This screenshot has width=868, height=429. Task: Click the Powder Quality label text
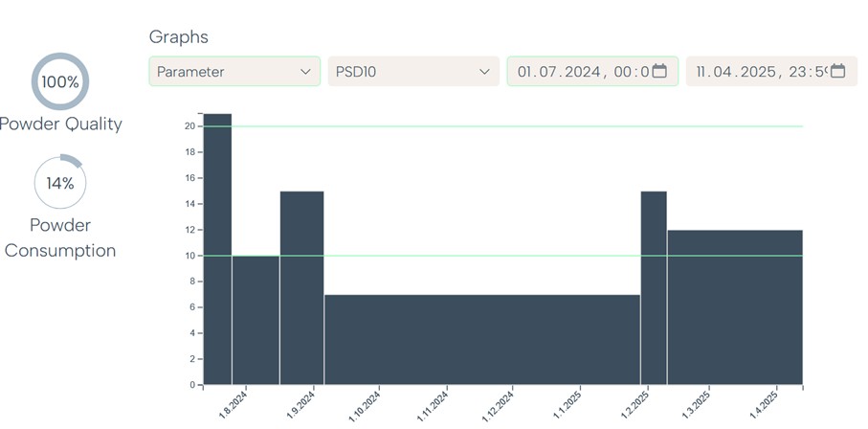[60, 124]
